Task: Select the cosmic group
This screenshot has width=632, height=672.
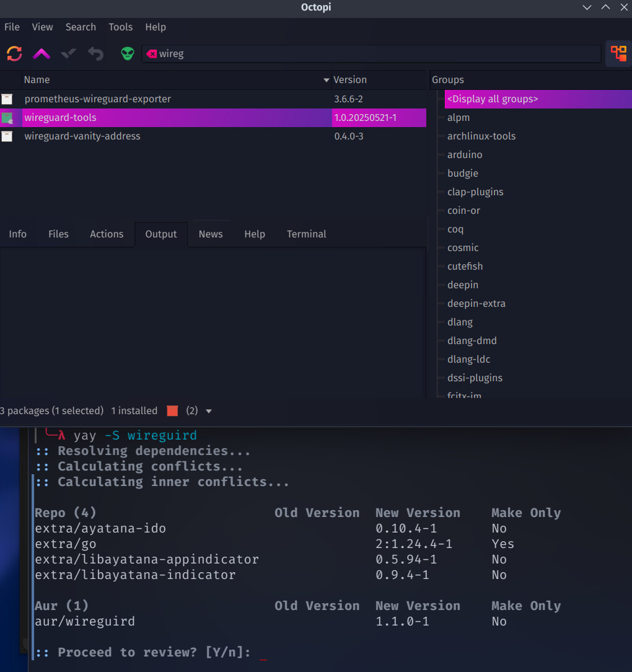Action: (x=463, y=248)
